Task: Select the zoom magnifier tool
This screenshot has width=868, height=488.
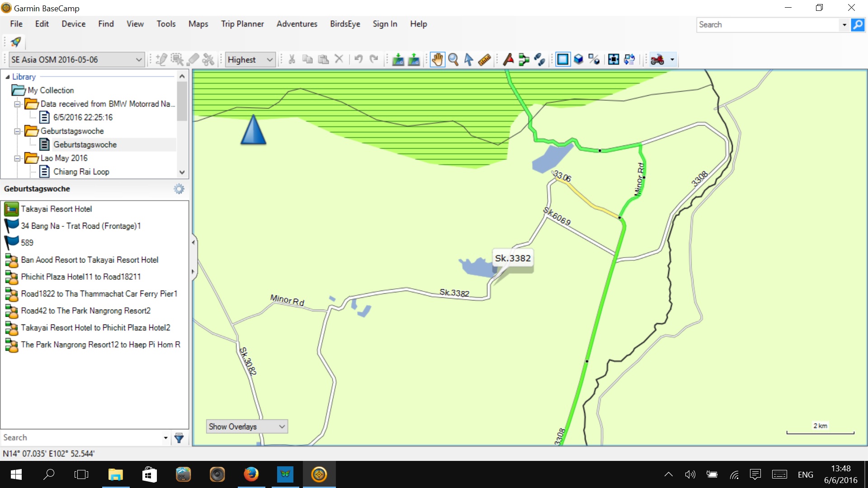Action: tap(453, 60)
